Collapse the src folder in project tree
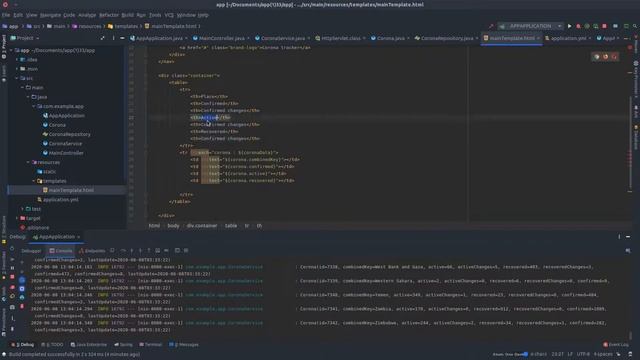The image size is (640, 360). (x=17, y=78)
